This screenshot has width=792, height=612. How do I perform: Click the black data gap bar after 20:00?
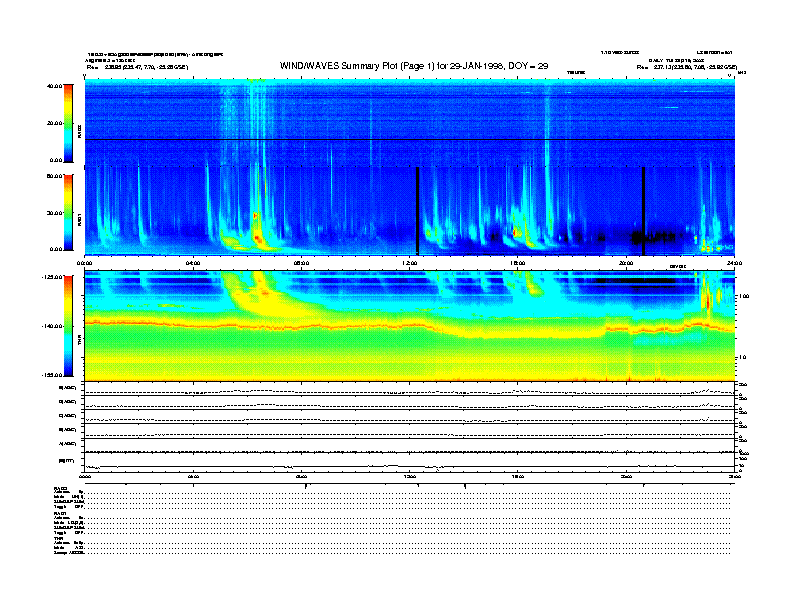coord(644,211)
